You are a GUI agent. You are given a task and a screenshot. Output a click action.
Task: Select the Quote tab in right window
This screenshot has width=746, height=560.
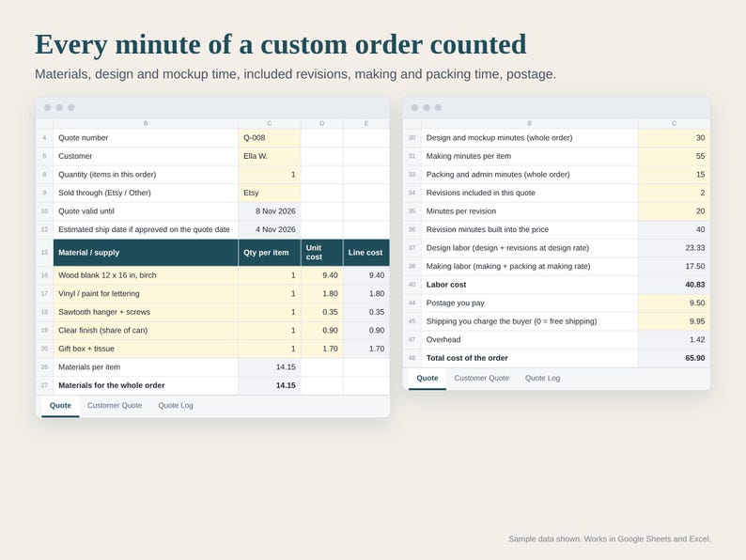(427, 378)
